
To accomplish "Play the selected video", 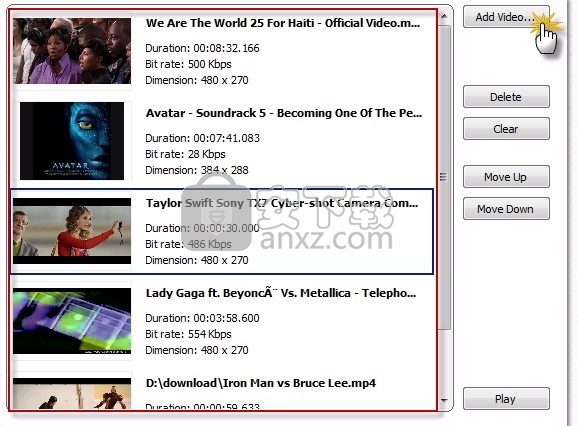I will pyautogui.click(x=506, y=399).
